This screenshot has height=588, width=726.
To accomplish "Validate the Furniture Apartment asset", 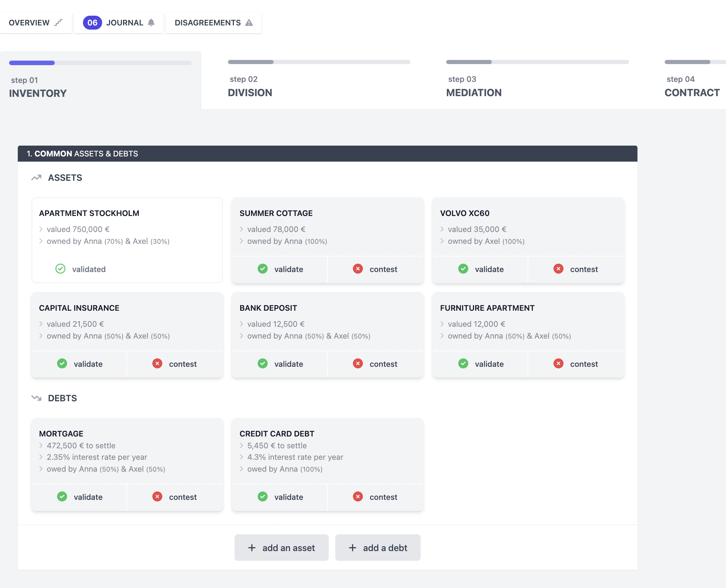I will pyautogui.click(x=481, y=364).
